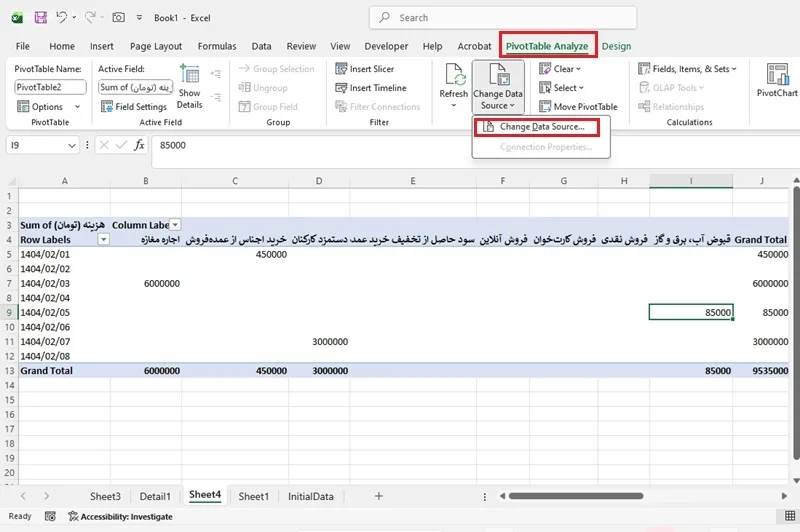800x532 pixels.
Task: Open the Review tab
Action: tap(301, 46)
